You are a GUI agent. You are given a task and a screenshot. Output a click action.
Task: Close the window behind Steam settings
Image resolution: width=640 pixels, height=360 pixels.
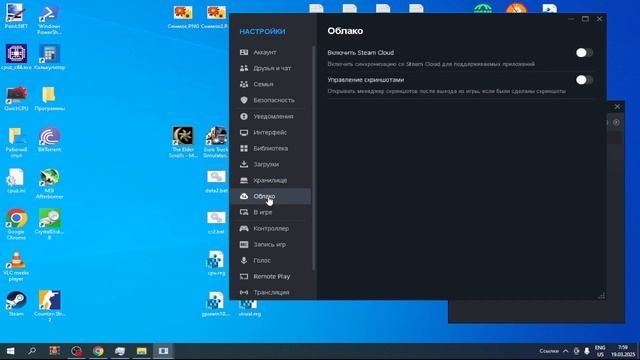617,107
